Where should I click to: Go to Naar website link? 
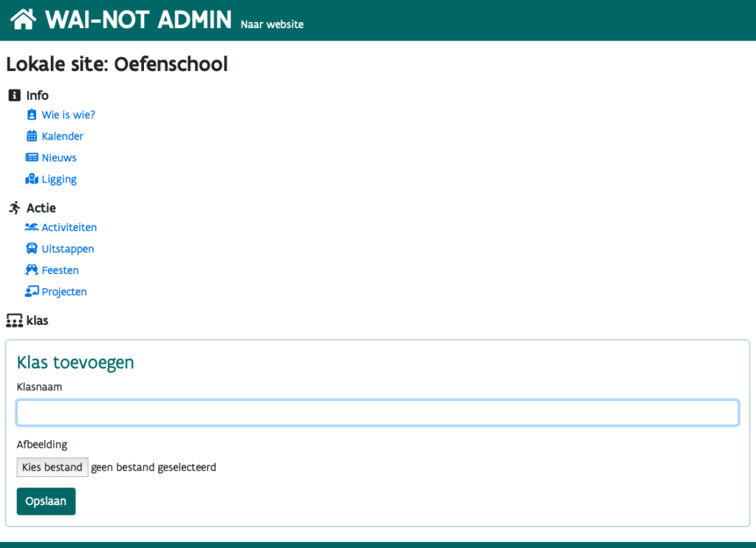point(272,24)
